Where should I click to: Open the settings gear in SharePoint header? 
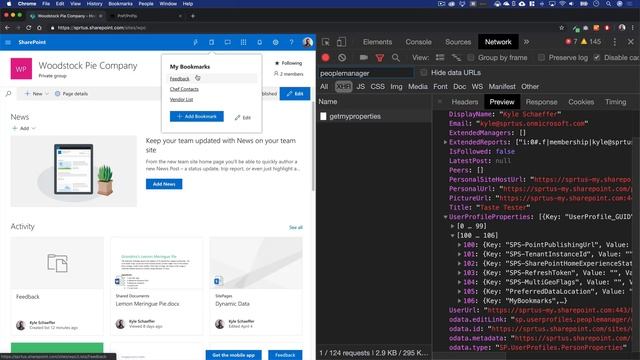pyautogui.click(x=276, y=42)
